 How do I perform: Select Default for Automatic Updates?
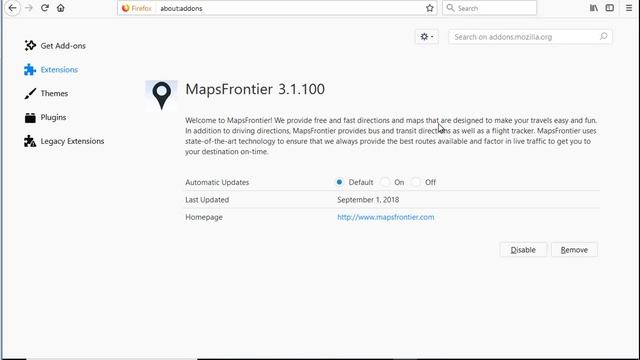[x=339, y=182]
